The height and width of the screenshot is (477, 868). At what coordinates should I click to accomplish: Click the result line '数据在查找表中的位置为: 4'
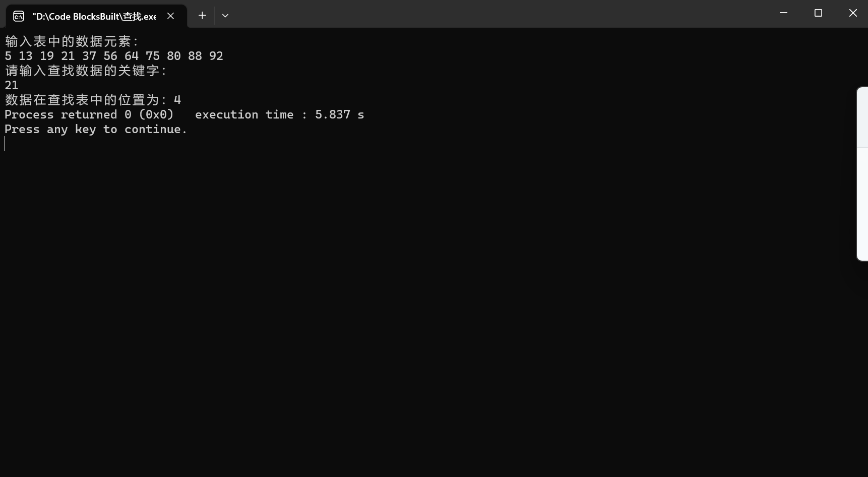point(93,100)
